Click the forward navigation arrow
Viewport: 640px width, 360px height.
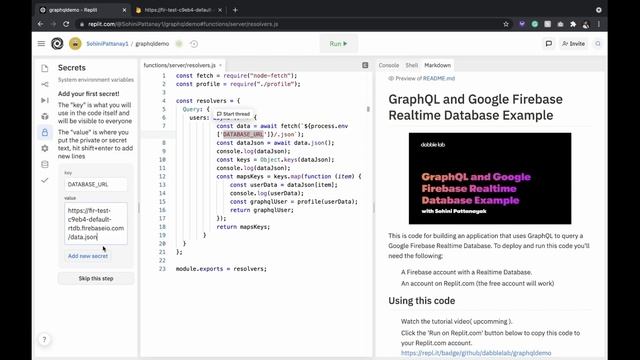point(53,24)
